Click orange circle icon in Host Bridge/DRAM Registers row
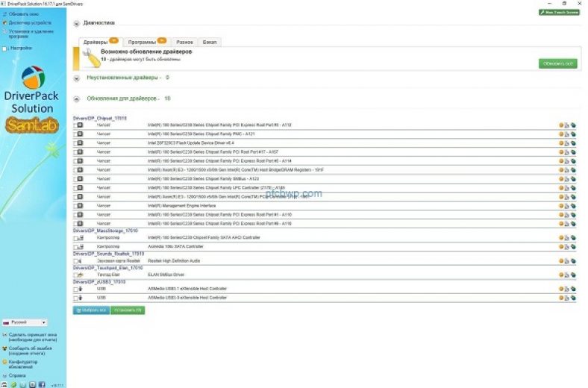The image size is (588, 388). 561,170
